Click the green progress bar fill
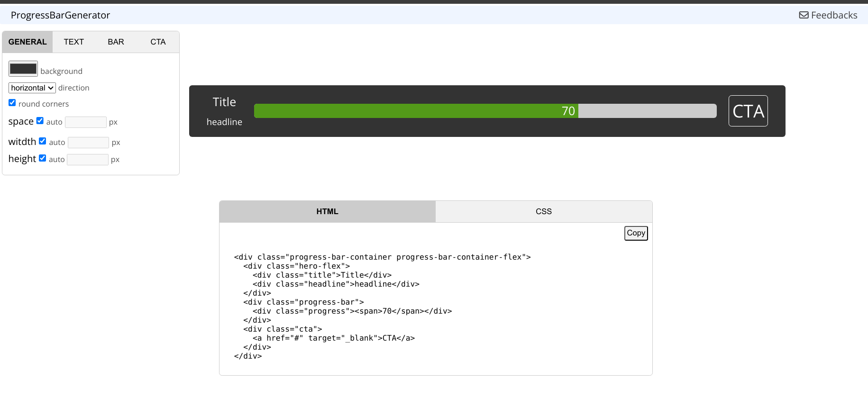 pyautogui.click(x=416, y=111)
